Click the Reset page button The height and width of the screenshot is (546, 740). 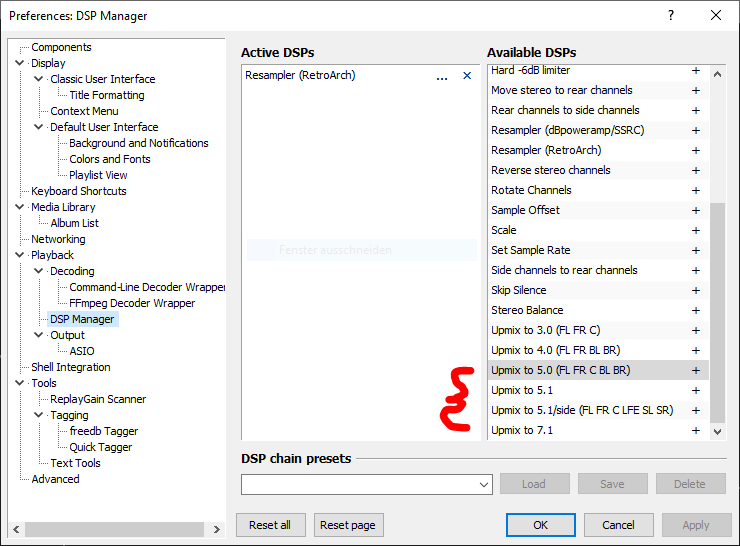348,525
